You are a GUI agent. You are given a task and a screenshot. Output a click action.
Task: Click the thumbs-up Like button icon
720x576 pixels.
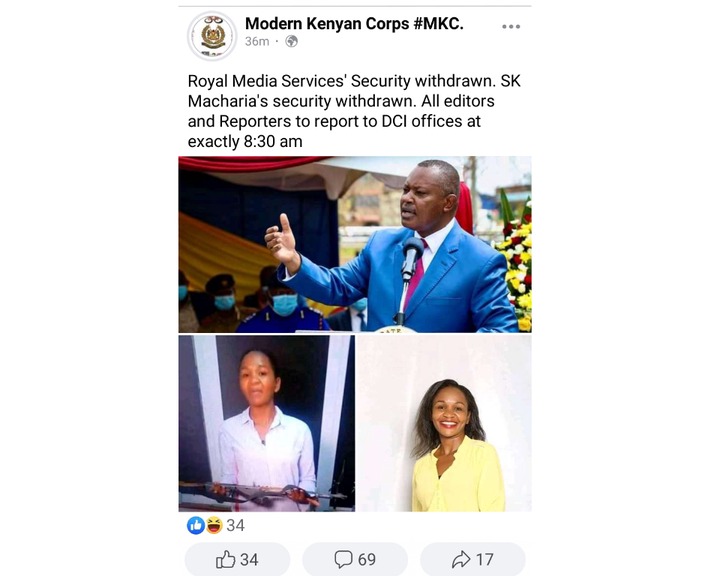pos(225,559)
